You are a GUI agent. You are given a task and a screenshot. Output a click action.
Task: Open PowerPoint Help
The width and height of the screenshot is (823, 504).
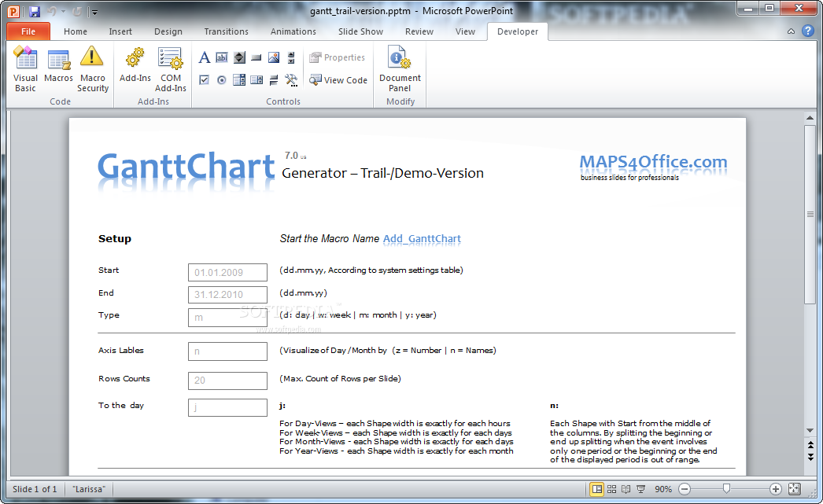[808, 31]
